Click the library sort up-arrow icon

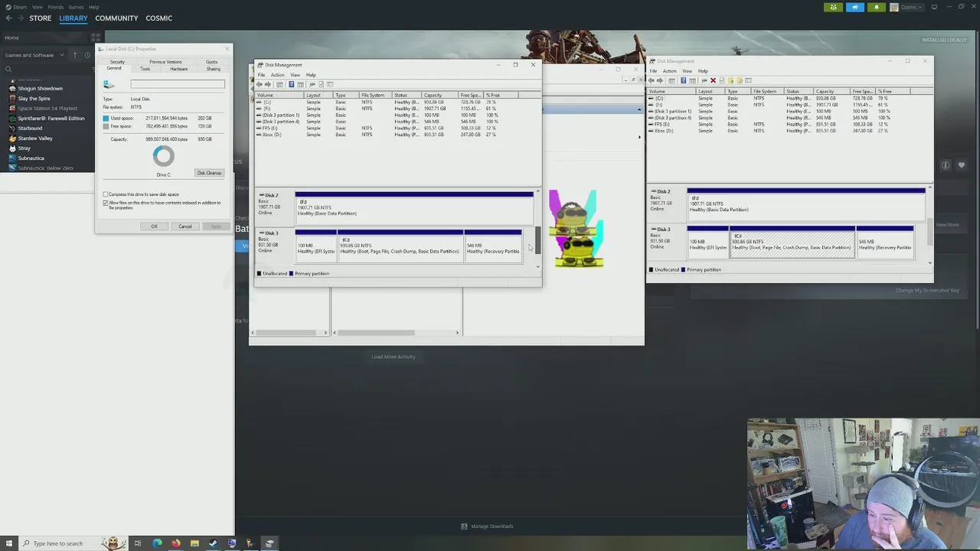point(75,55)
